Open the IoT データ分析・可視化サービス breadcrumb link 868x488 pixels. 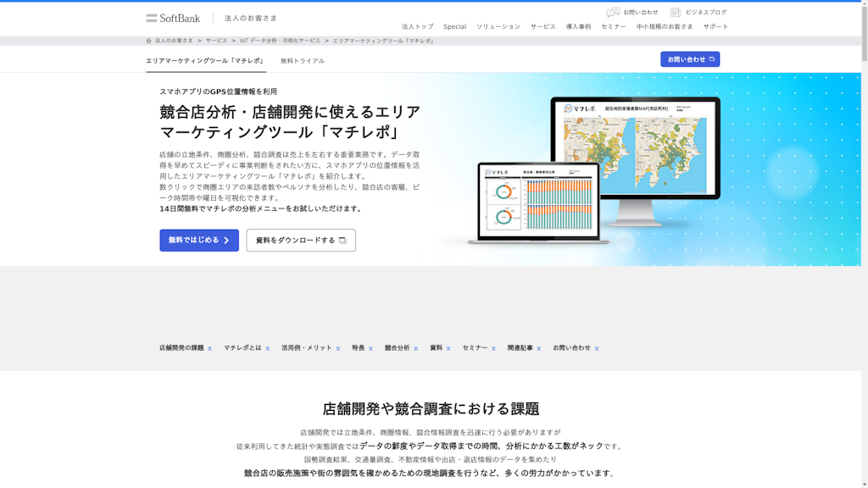pos(280,41)
